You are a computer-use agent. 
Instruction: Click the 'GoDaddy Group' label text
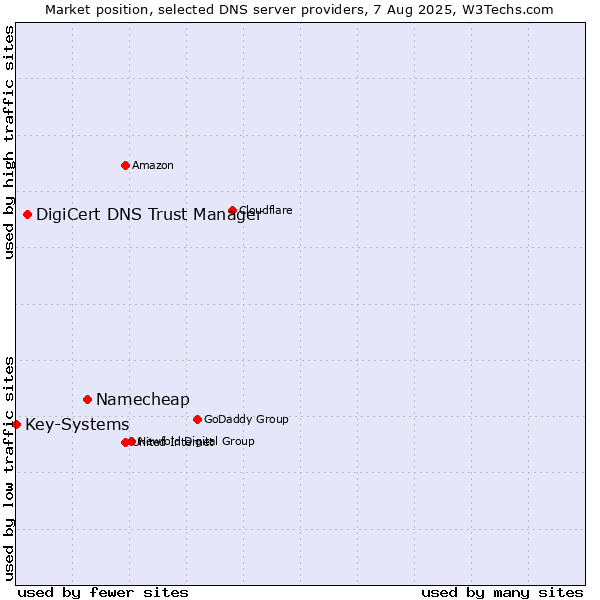pos(246,420)
